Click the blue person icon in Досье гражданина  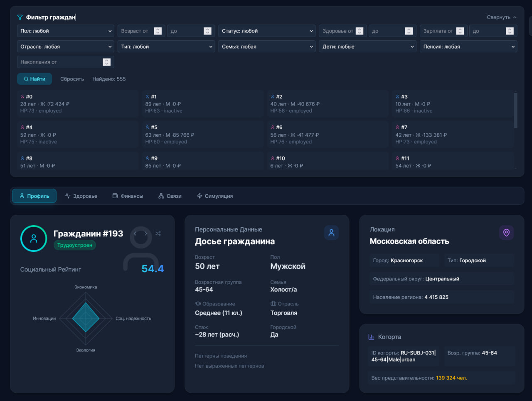[331, 233]
